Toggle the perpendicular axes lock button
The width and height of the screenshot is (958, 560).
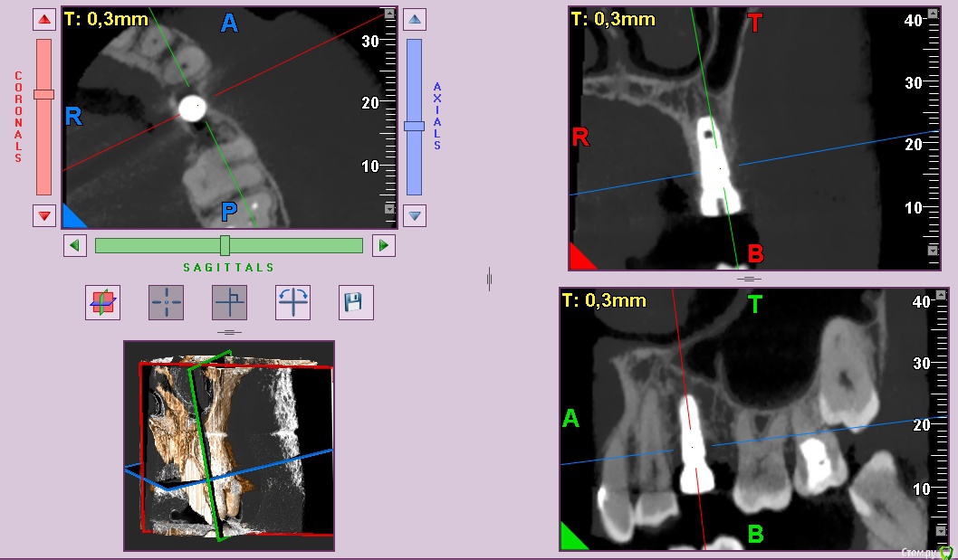[229, 302]
